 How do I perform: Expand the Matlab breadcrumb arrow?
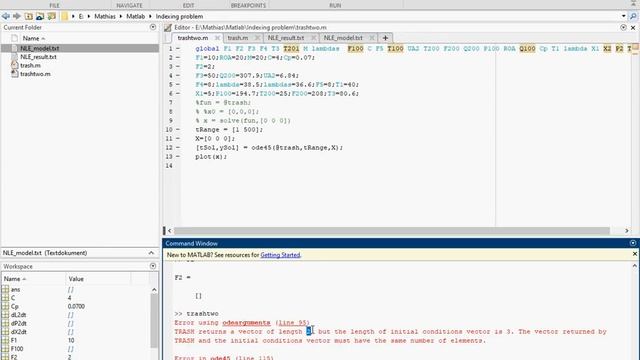pos(150,16)
